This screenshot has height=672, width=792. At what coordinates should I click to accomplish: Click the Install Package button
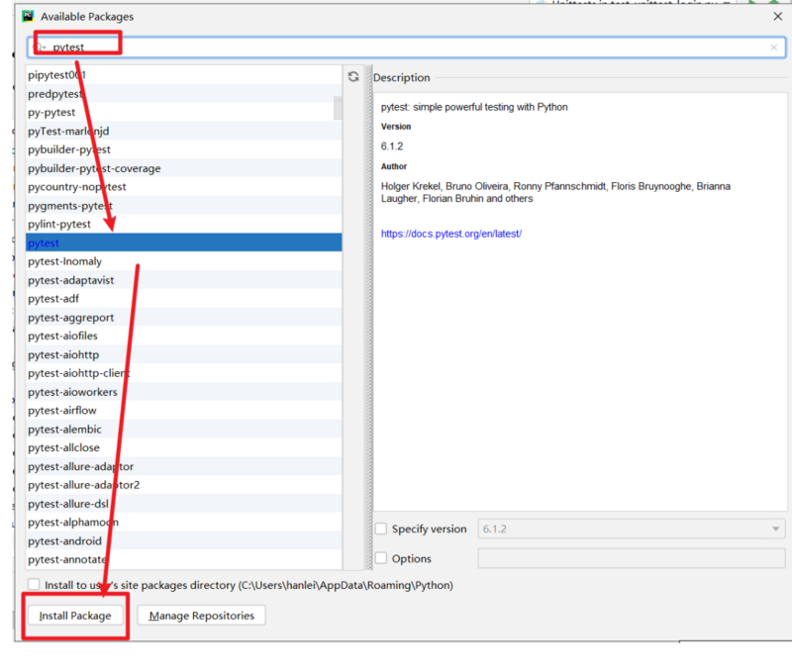click(x=75, y=616)
